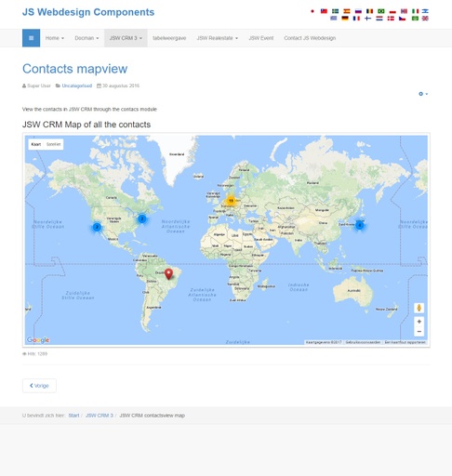Pick the Spanish flag language
This screenshot has height=476, width=452.
pyautogui.click(x=347, y=11)
